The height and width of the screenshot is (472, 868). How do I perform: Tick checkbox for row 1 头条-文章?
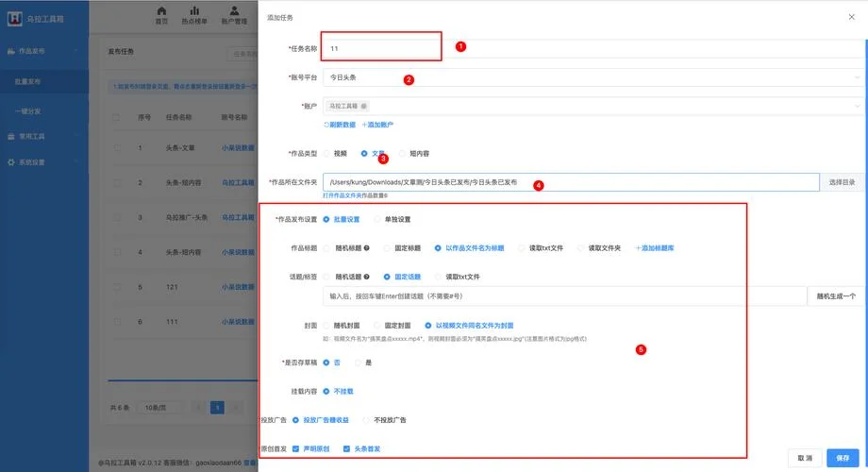point(116,148)
